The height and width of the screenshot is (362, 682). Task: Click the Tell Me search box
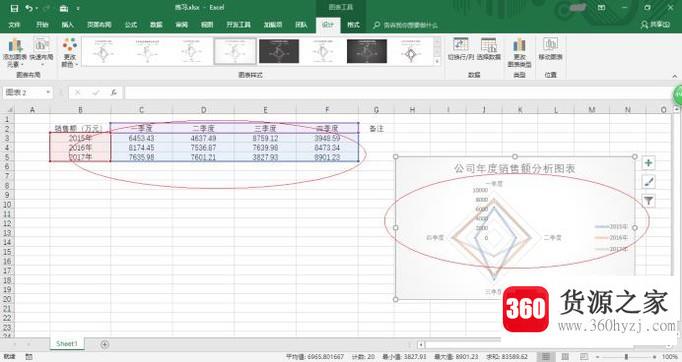(405, 25)
